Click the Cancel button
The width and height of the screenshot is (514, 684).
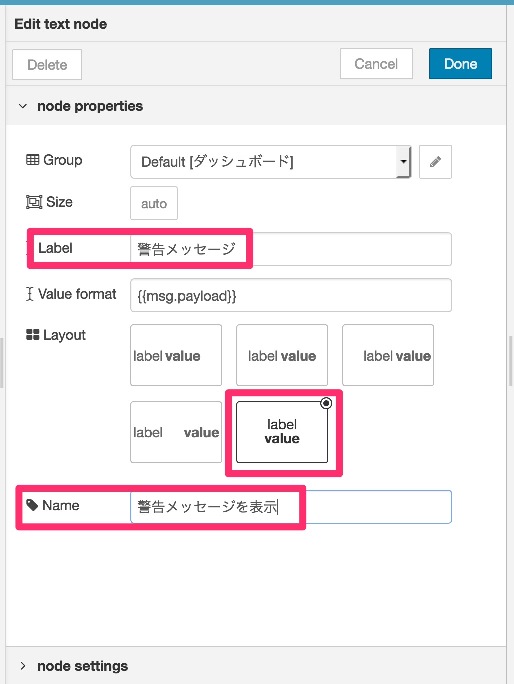[376, 64]
